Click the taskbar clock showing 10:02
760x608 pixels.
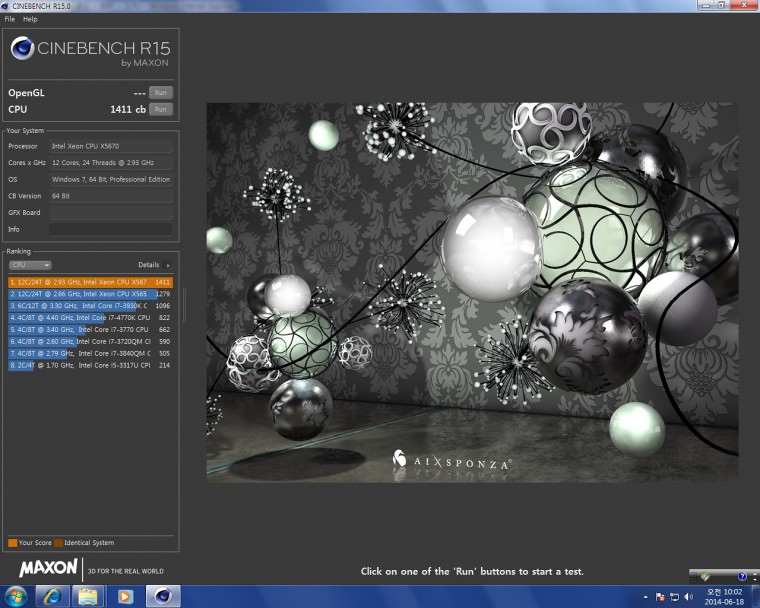click(x=725, y=597)
